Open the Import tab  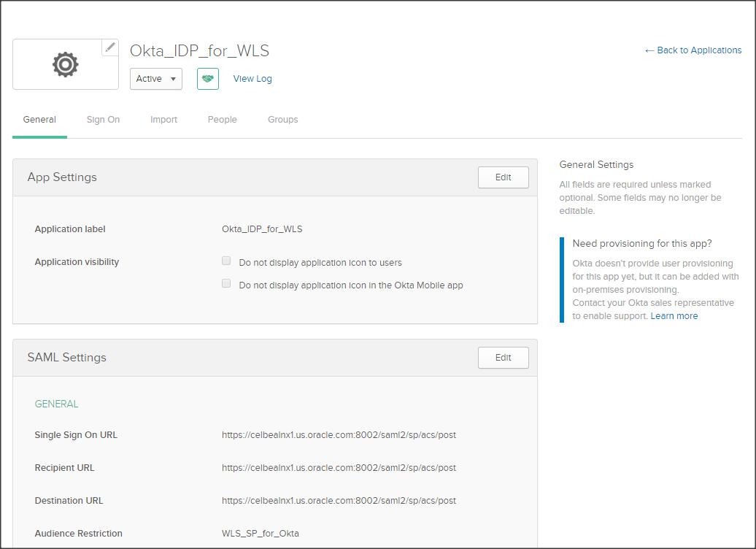point(163,120)
